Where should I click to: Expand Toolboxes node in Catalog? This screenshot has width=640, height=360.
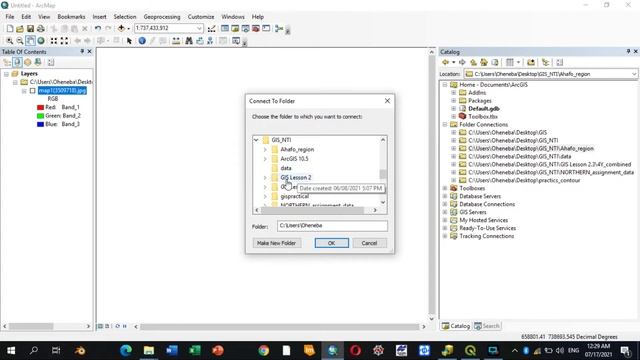point(445,188)
